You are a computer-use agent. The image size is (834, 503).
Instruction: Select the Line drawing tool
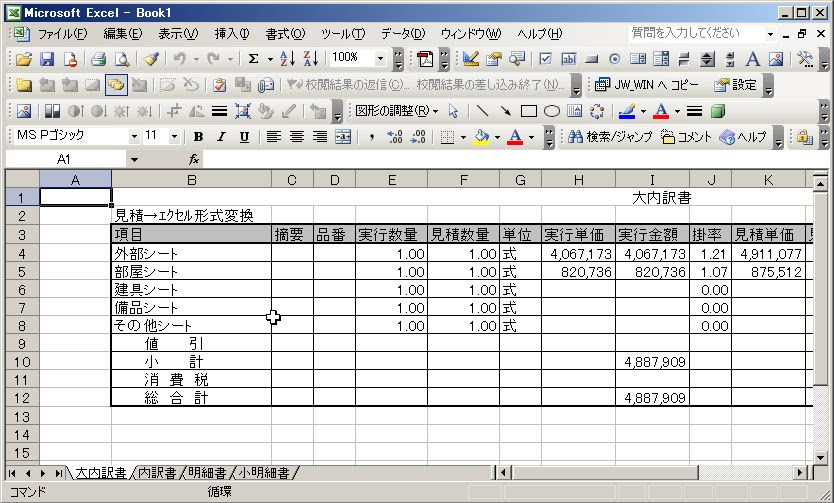(x=482, y=111)
